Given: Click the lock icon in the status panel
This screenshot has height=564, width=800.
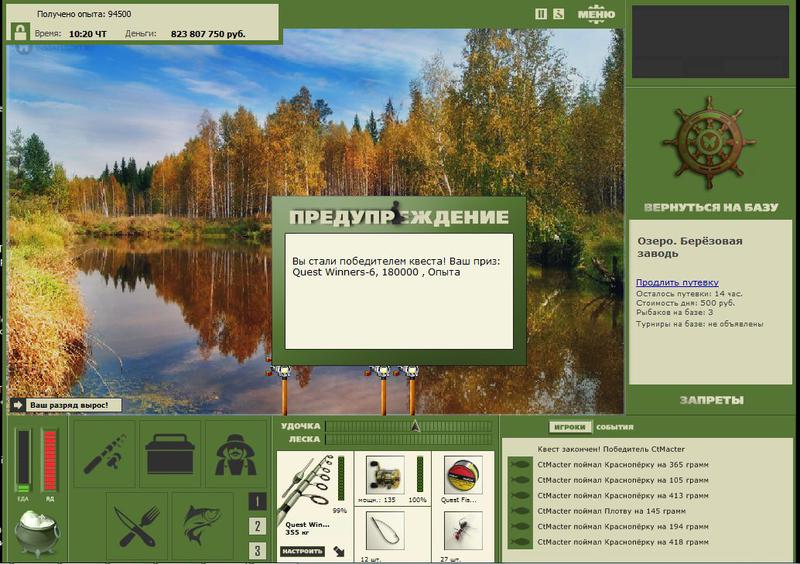Looking at the screenshot, I should [20, 32].
